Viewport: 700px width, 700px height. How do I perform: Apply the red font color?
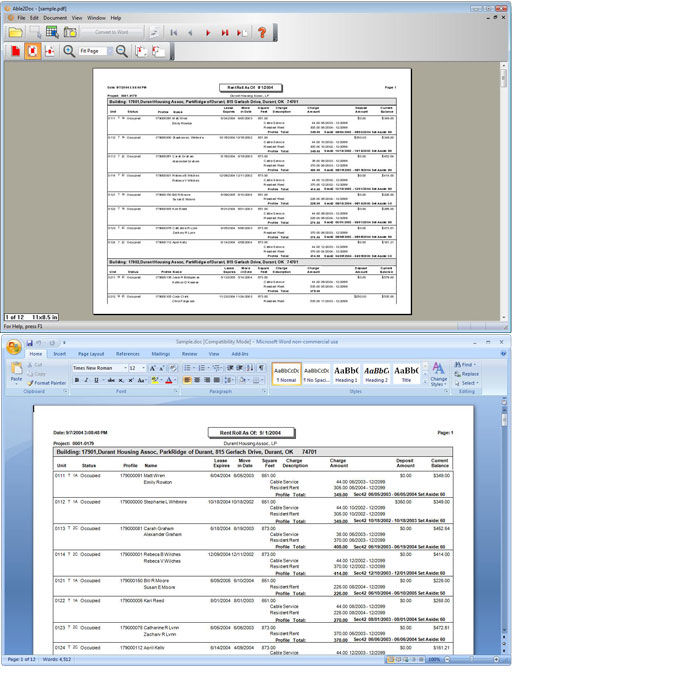169,380
